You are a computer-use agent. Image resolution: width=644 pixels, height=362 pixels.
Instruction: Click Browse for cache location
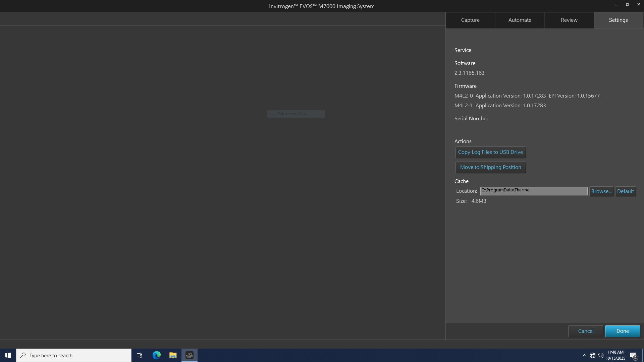601,191
